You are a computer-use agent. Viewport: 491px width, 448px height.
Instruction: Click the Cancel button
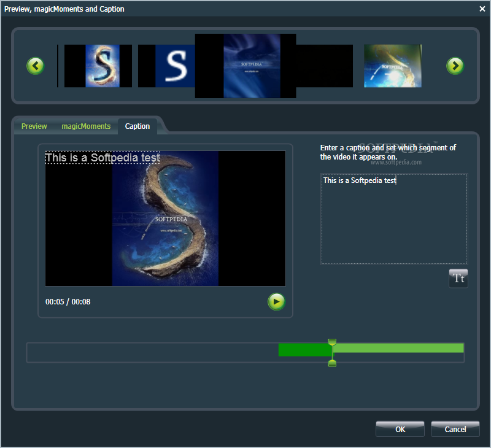[455, 429]
